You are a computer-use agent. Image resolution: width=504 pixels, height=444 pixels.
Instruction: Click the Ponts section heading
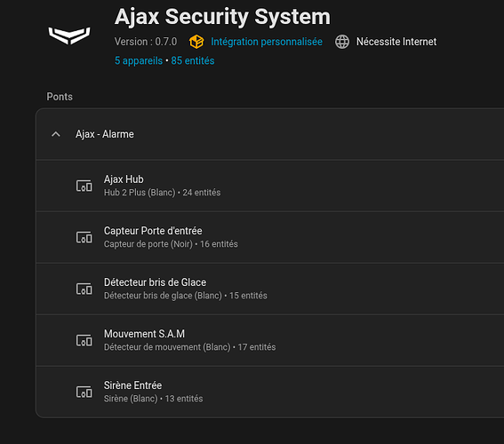click(x=60, y=97)
